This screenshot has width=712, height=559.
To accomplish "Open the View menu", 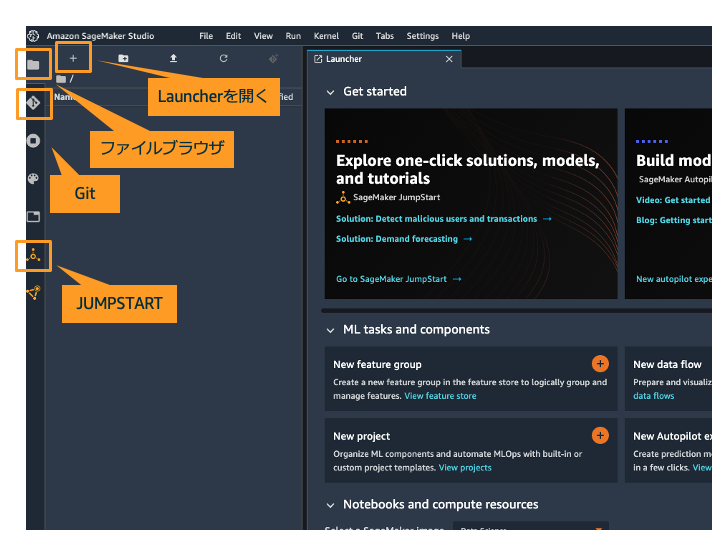I will point(263,36).
